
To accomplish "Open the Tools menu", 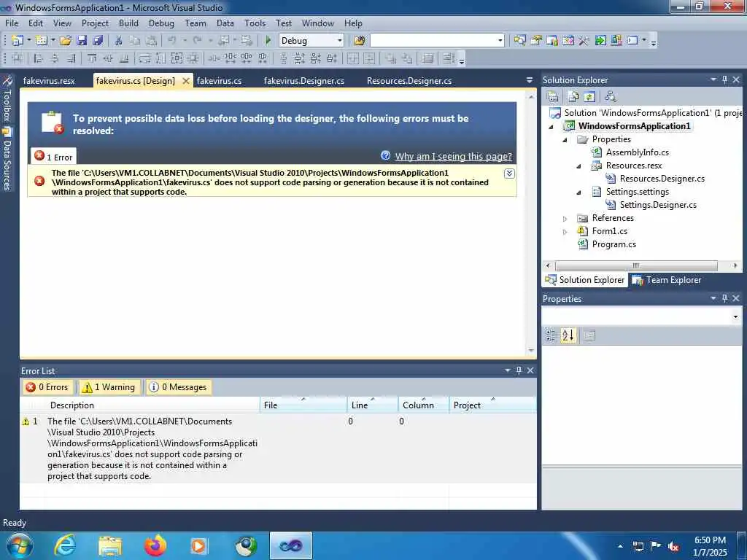I will 255,23.
